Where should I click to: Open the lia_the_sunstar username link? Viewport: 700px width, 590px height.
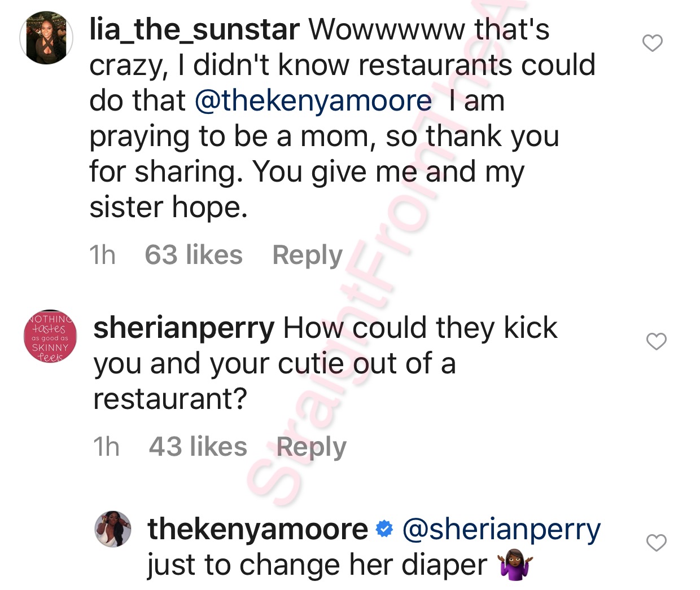[194, 29]
